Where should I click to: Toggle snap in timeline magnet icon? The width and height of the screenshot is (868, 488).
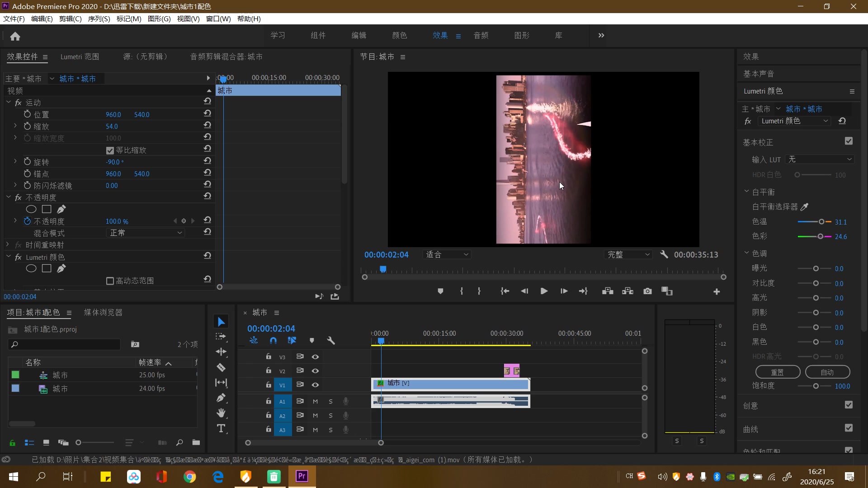pyautogui.click(x=273, y=341)
